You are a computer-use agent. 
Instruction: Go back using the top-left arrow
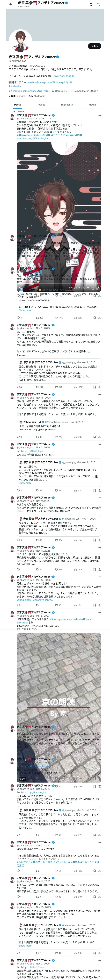(11, 4)
